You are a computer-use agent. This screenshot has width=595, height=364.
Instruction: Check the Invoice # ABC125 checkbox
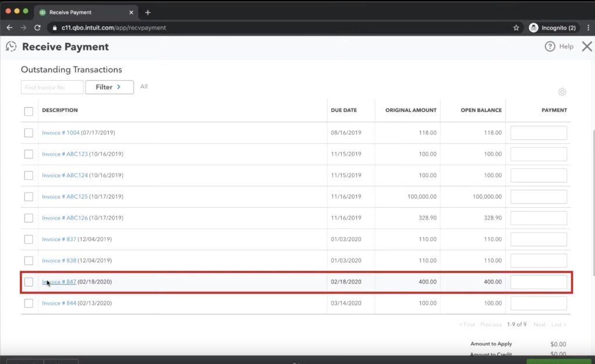(x=28, y=196)
